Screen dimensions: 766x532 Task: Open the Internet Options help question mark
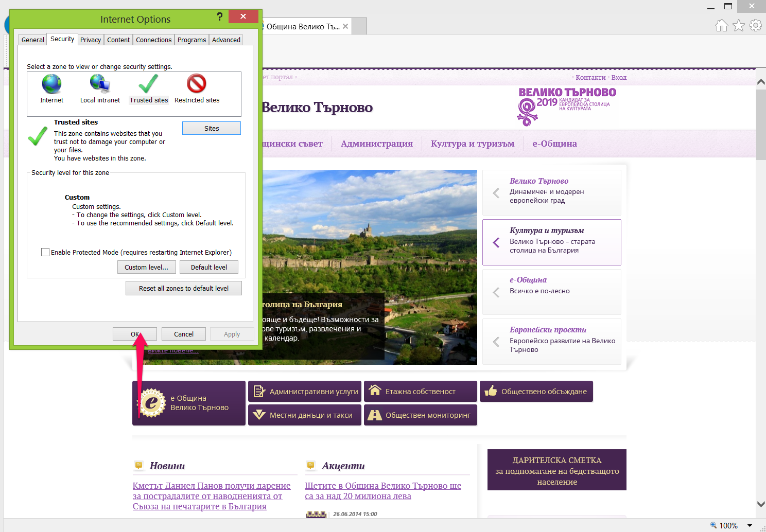(x=220, y=16)
